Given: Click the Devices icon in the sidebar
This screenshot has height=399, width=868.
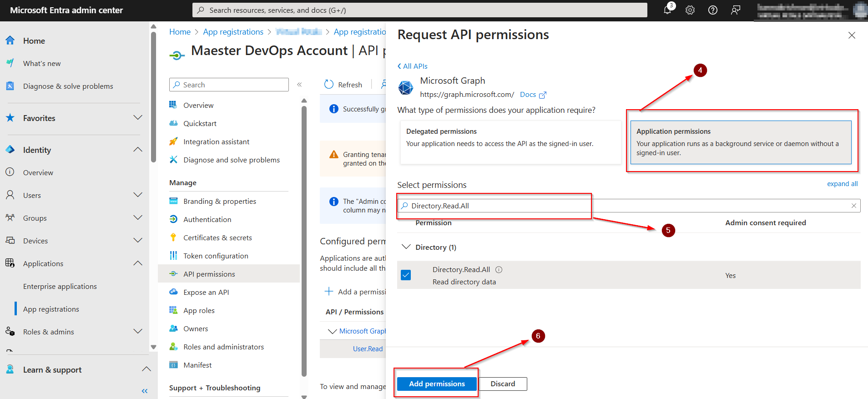Looking at the screenshot, I should (10, 241).
